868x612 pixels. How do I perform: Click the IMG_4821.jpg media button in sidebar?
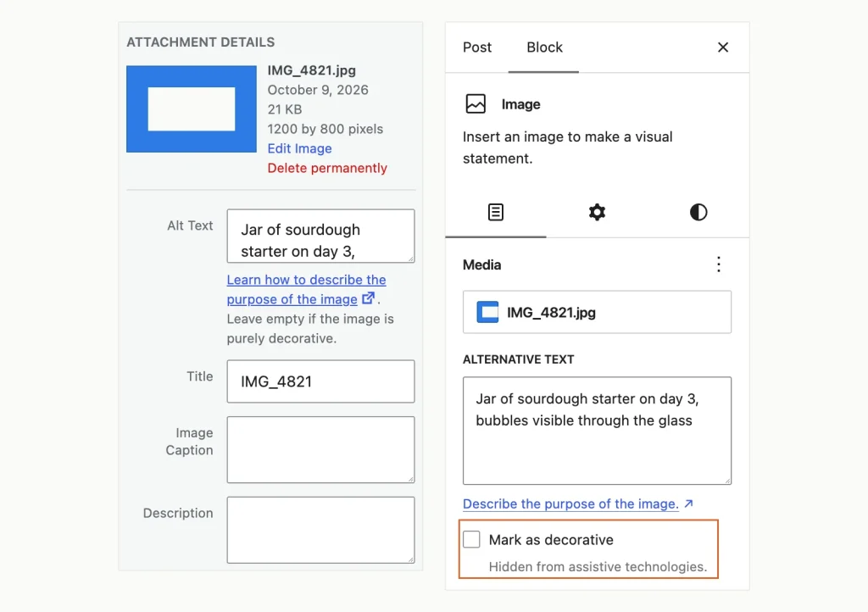click(597, 312)
